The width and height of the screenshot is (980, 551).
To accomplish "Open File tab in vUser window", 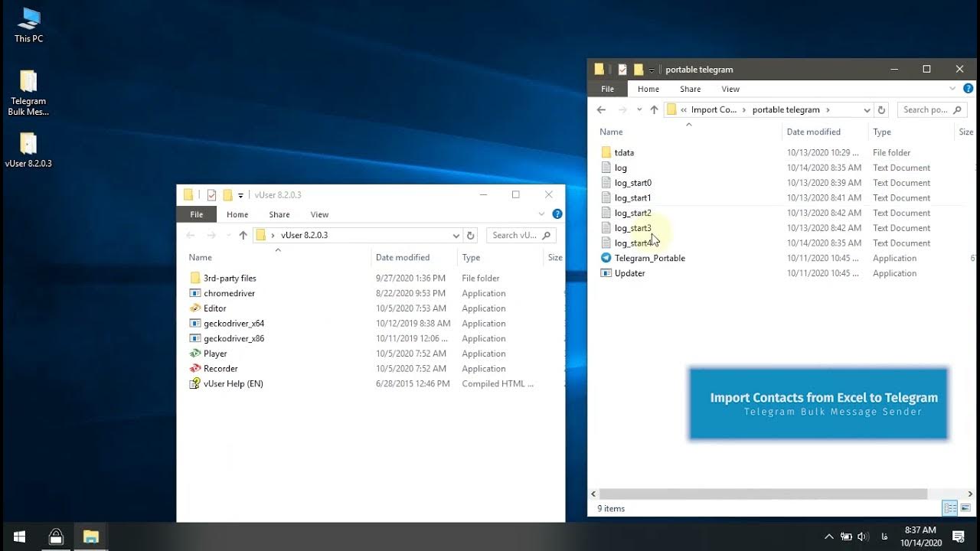I will 197,214.
